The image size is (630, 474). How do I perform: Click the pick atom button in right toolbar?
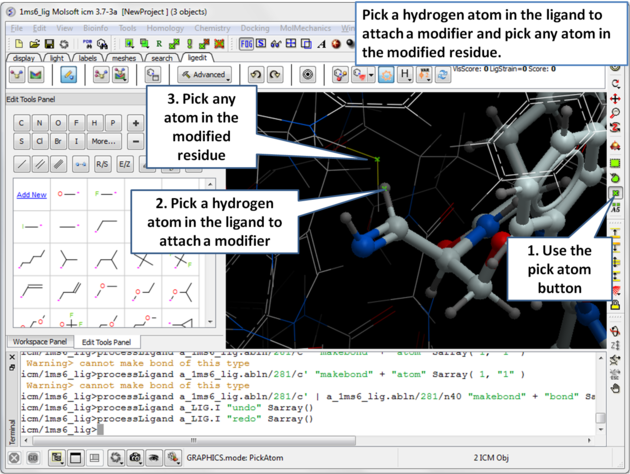tap(616, 193)
